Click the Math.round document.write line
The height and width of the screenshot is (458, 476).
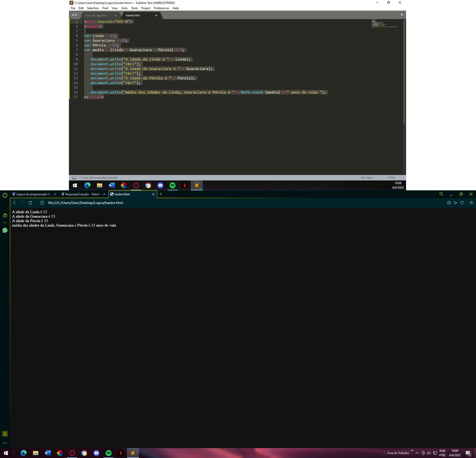coord(208,92)
